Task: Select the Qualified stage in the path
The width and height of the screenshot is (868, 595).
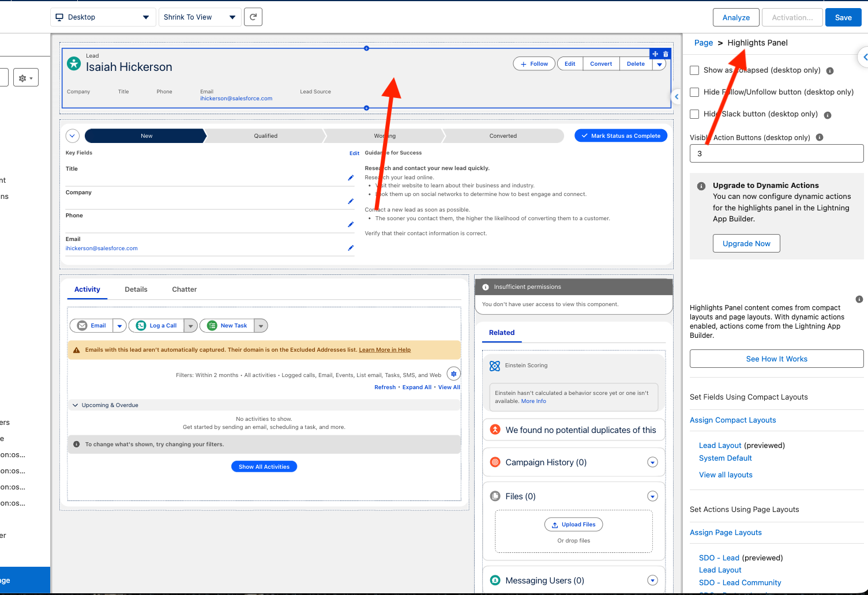Action: coord(266,136)
